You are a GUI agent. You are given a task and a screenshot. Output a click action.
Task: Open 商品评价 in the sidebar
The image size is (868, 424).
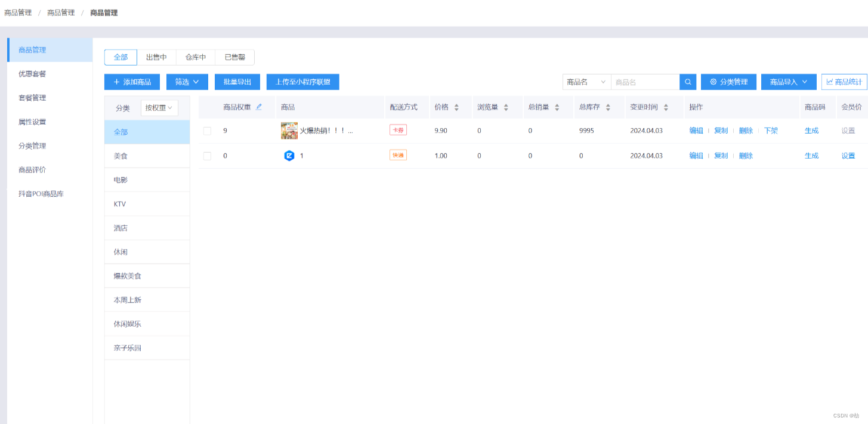(x=50, y=170)
